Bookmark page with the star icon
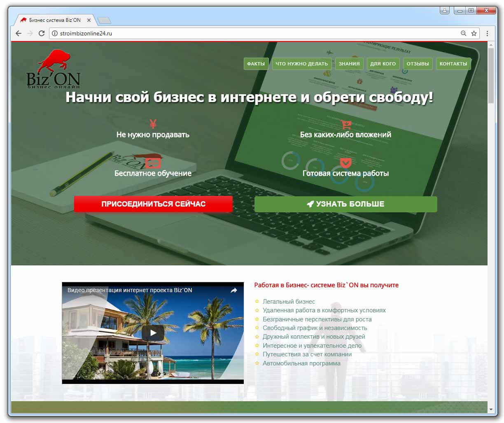Screen dimensions: 504x423 point(474,33)
